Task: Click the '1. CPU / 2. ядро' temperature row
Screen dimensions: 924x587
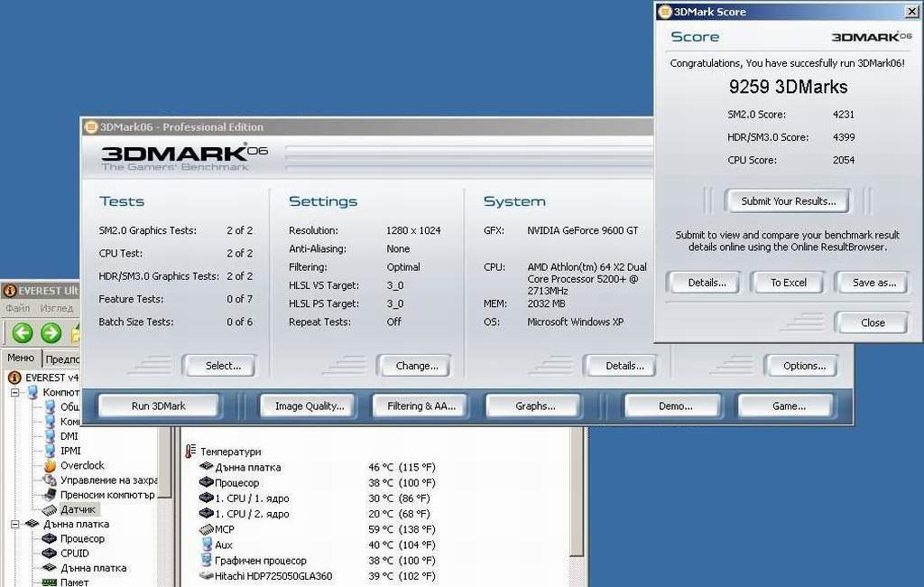Action: pos(317,514)
